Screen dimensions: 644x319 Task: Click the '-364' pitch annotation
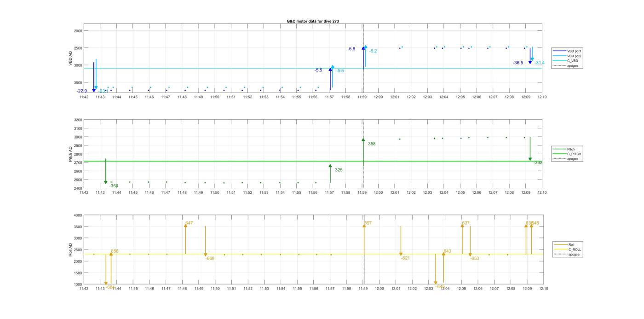click(114, 186)
